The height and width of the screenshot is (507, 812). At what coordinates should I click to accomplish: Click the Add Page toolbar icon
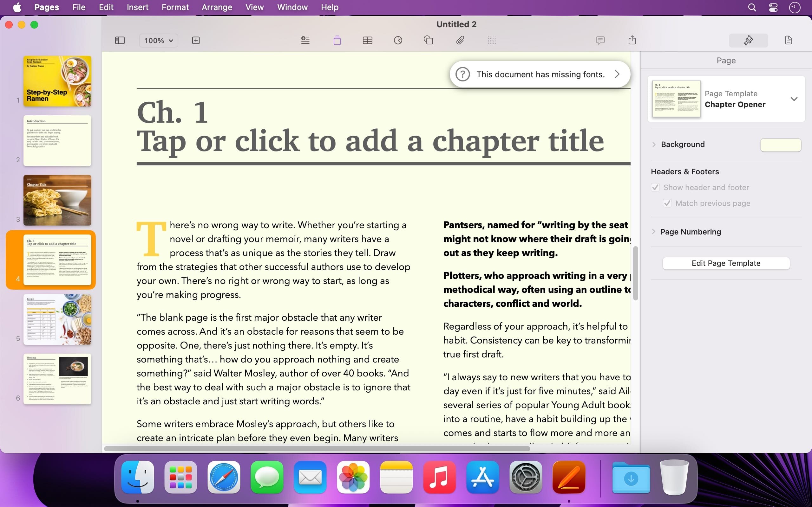click(x=196, y=41)
